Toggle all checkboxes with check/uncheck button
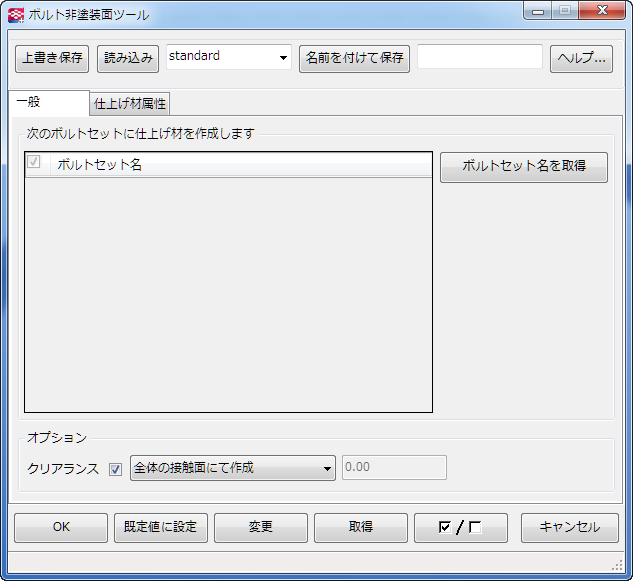This screenshot has width=633, height=581. 461,528
